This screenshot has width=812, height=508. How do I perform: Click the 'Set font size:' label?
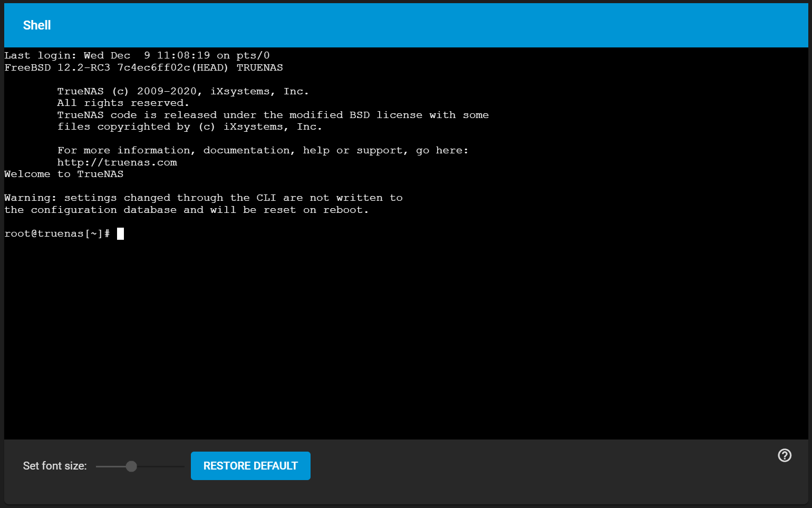(55, 466)
